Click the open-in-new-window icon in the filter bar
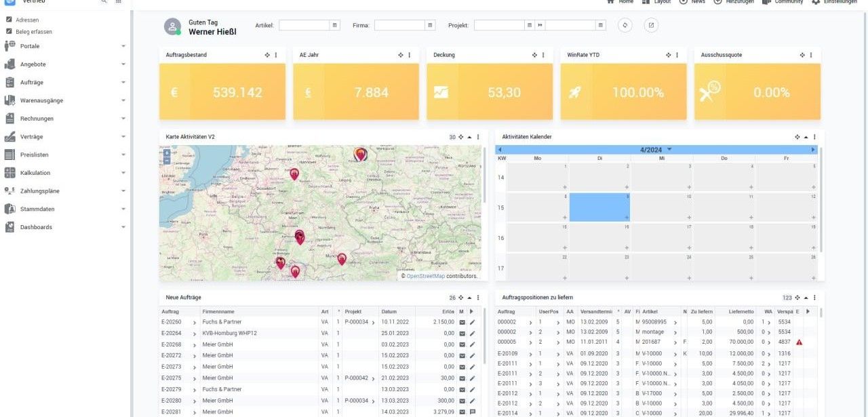This screenshot has height=417, width=868. [x=651, y=26]
